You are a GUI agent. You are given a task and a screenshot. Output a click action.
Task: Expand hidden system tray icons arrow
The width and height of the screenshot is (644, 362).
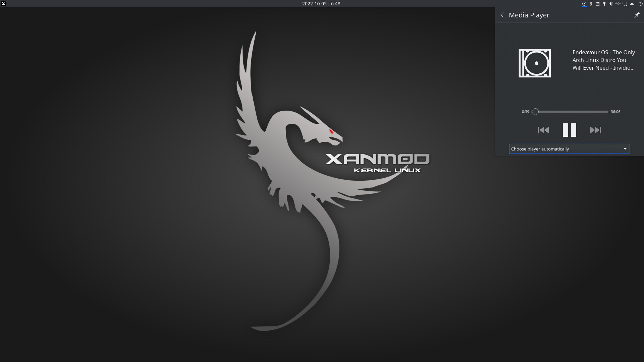[x=632, y=4]
